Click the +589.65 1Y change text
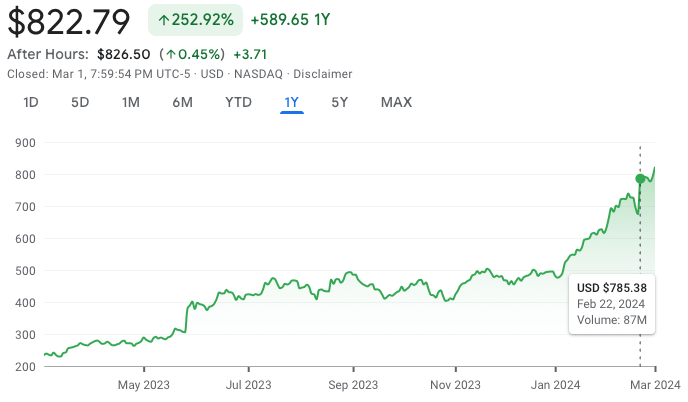This screenshot has width=688, height=402. tap(290, 20)
